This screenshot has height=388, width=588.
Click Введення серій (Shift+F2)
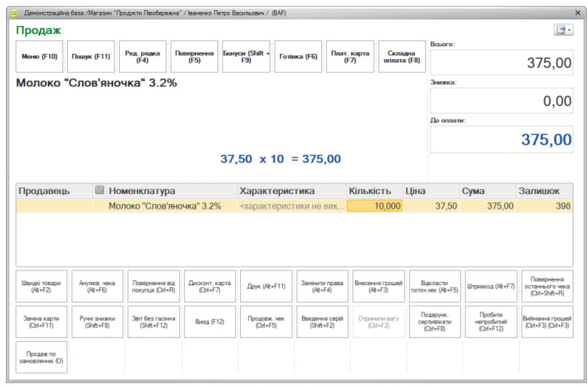(323, 322)
